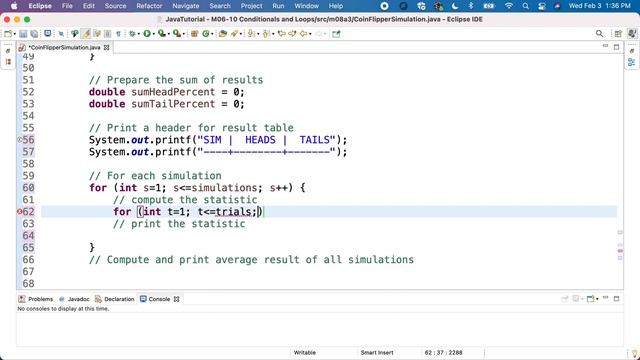The image size is (640, 360).
Task: Click line 60 for-loop code text
Action: click(x=197, y=188)
